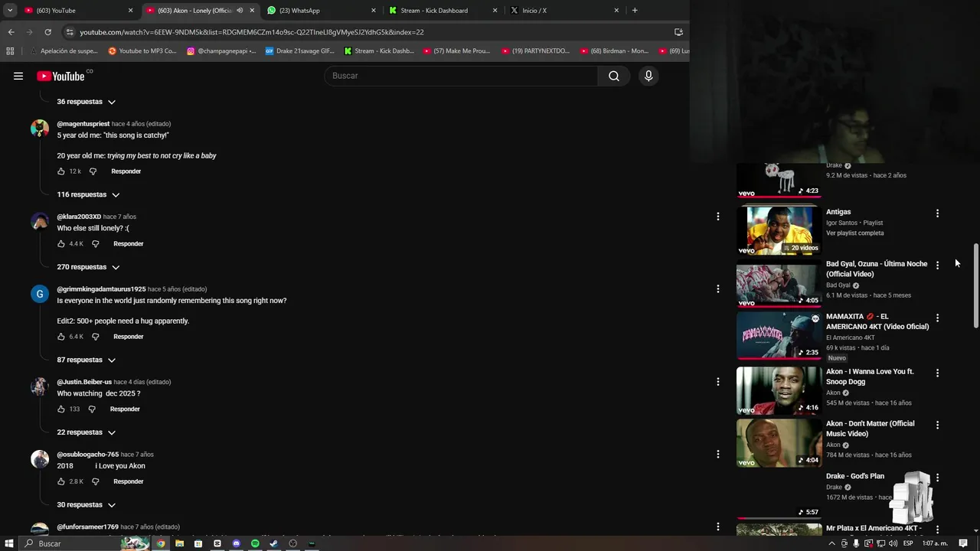This screenshot has width=980, height=551.
Task: Open @champagnepapi bookmark
Action: [x=221, y=51]
